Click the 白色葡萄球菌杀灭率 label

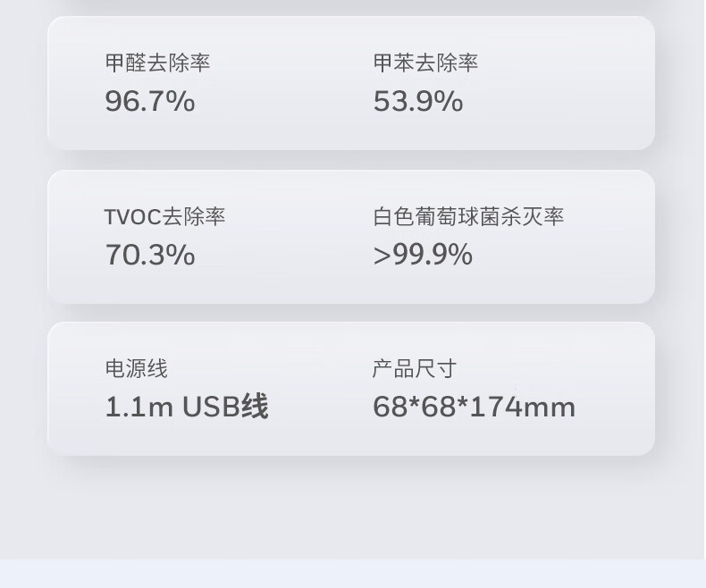tap(468, 217)
